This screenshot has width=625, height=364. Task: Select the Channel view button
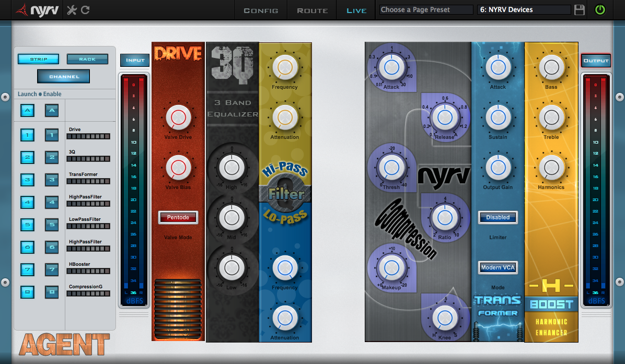(x=64, y=76)
